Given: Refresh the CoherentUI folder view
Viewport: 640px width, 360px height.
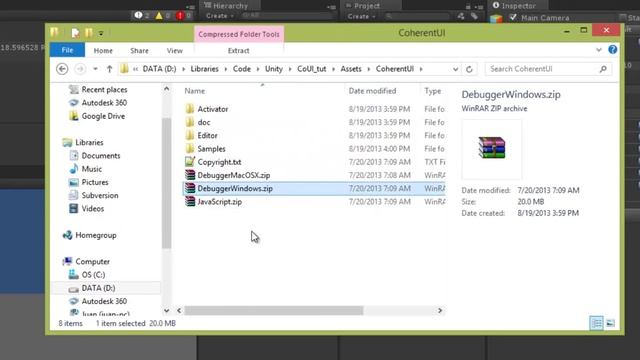Looking at the screenshot, I should (469, 69).
